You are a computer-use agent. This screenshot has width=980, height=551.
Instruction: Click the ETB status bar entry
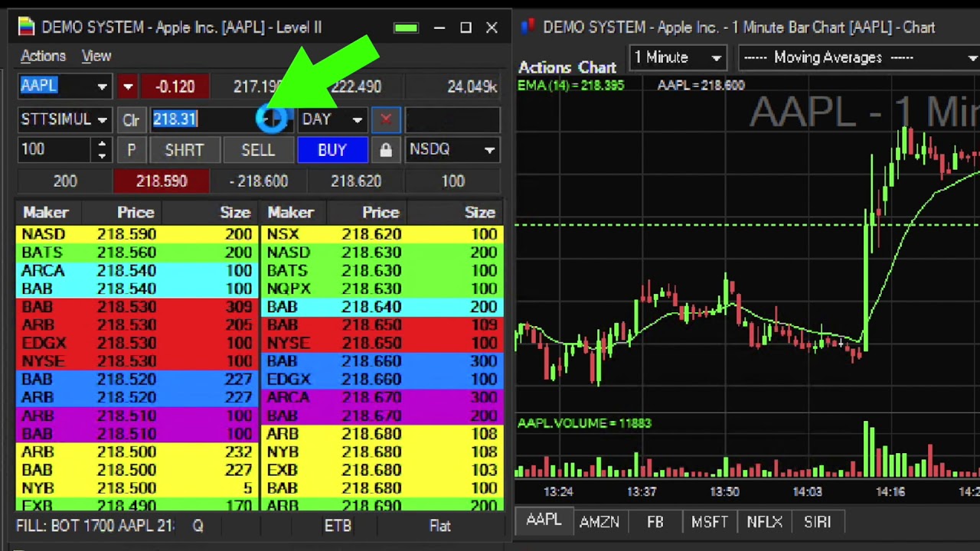(x=338, y=526)
